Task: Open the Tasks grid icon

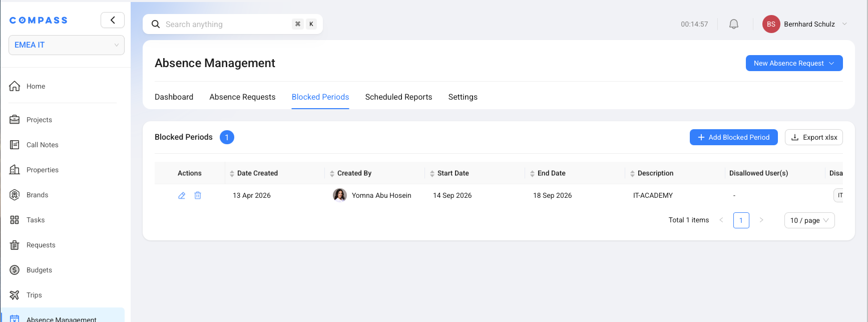Action: [15, 220]
